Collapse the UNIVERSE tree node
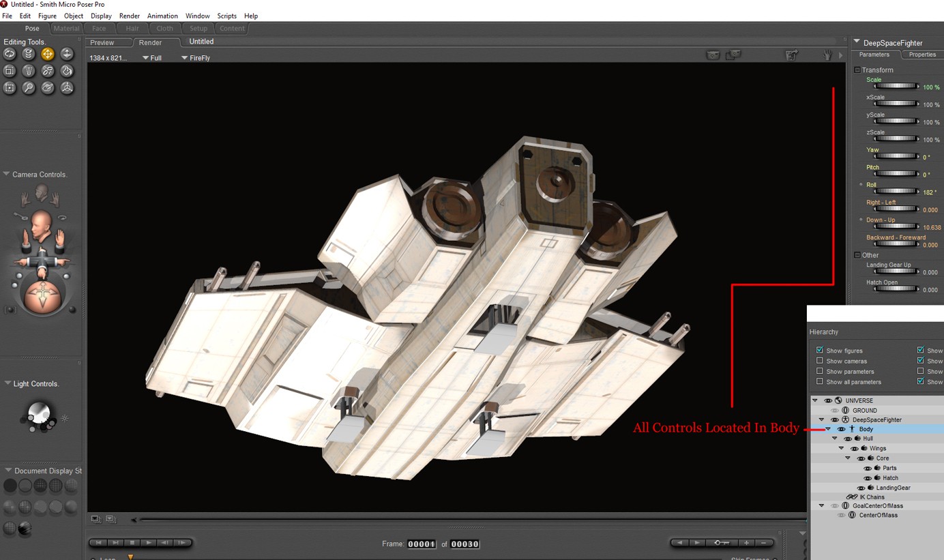944x560 pixels. (x=815, y=400)
